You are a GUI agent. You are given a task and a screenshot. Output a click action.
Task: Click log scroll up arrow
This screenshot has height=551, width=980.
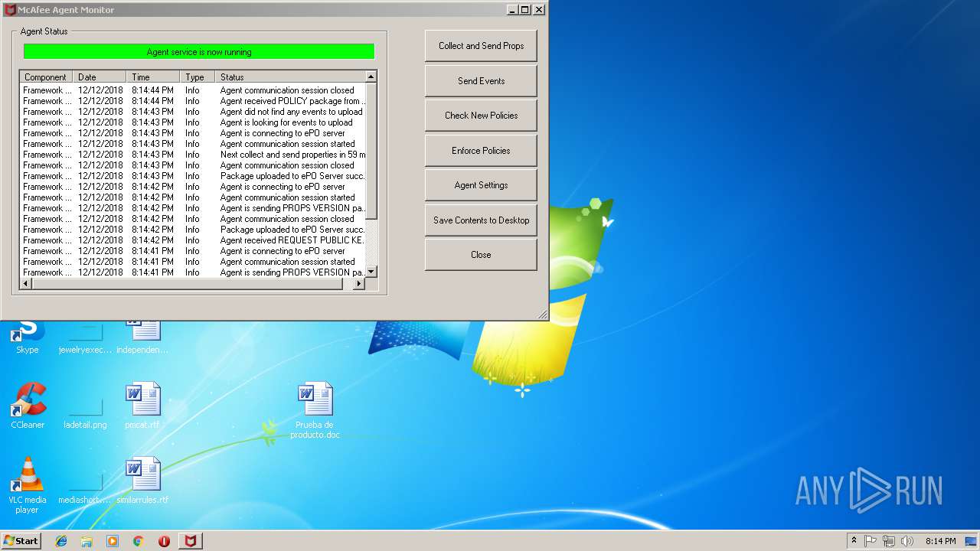[371, 77]
